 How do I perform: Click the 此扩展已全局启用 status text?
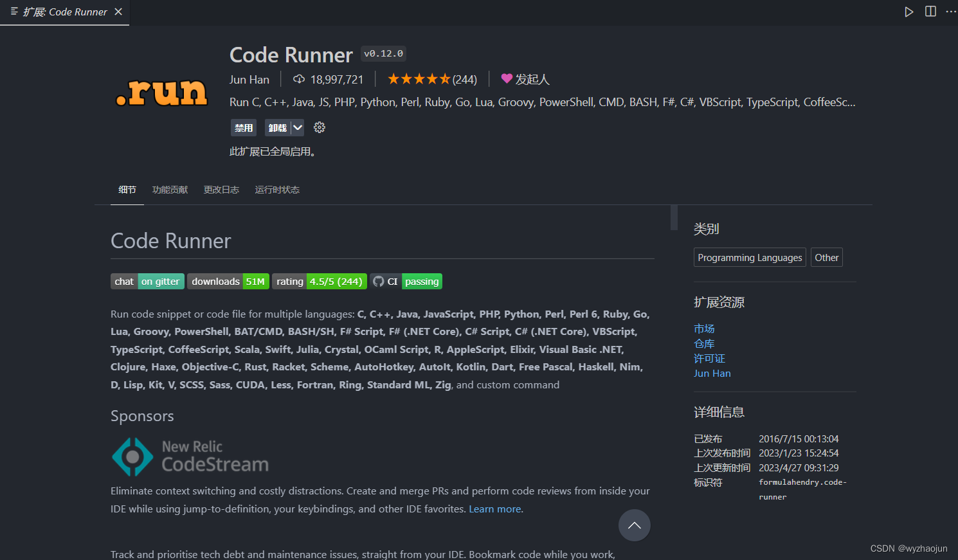[x=273, y=152]
